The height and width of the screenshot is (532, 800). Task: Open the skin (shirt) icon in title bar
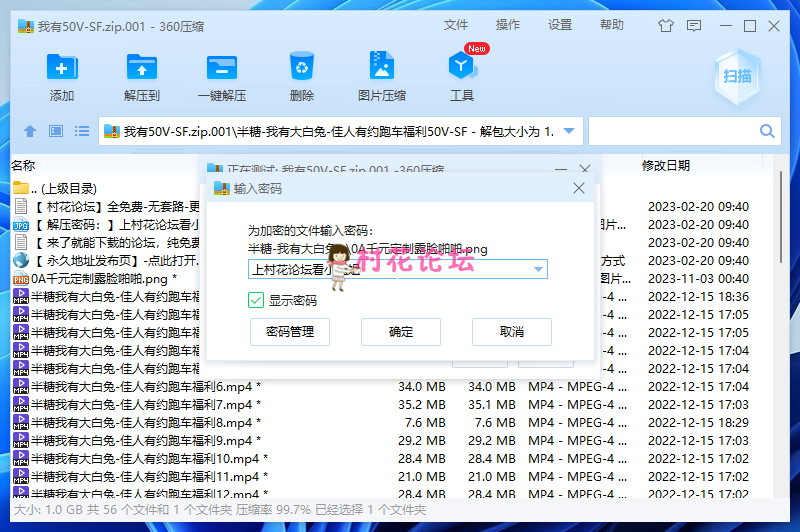(665, 26)
